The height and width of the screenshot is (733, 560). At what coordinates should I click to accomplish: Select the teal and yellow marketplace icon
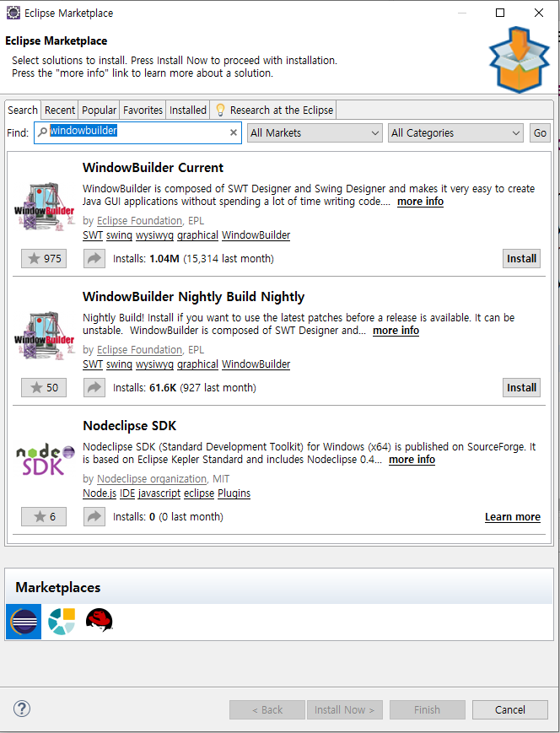click(x=62, y=622)
